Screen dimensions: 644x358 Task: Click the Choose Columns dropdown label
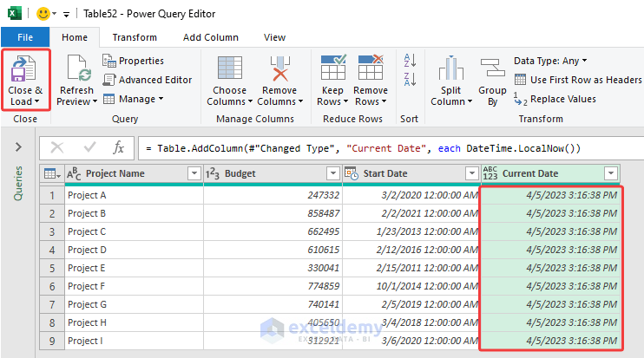point(230,96)
